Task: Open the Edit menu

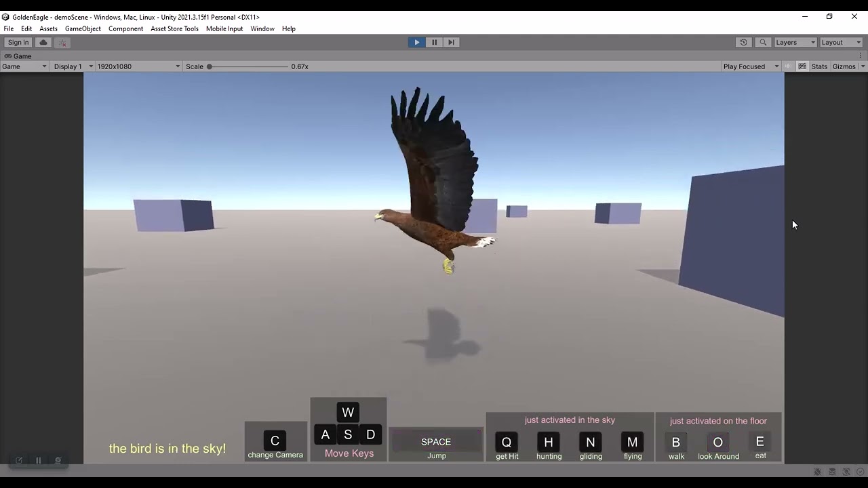Action: pyautogui.click(x=26, y=28)
